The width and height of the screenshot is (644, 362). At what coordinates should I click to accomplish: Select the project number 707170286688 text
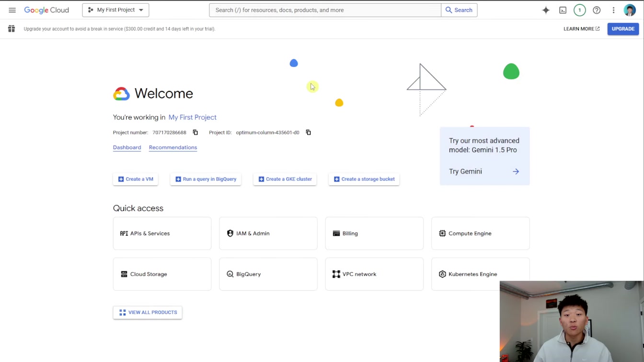click(169, 133)
